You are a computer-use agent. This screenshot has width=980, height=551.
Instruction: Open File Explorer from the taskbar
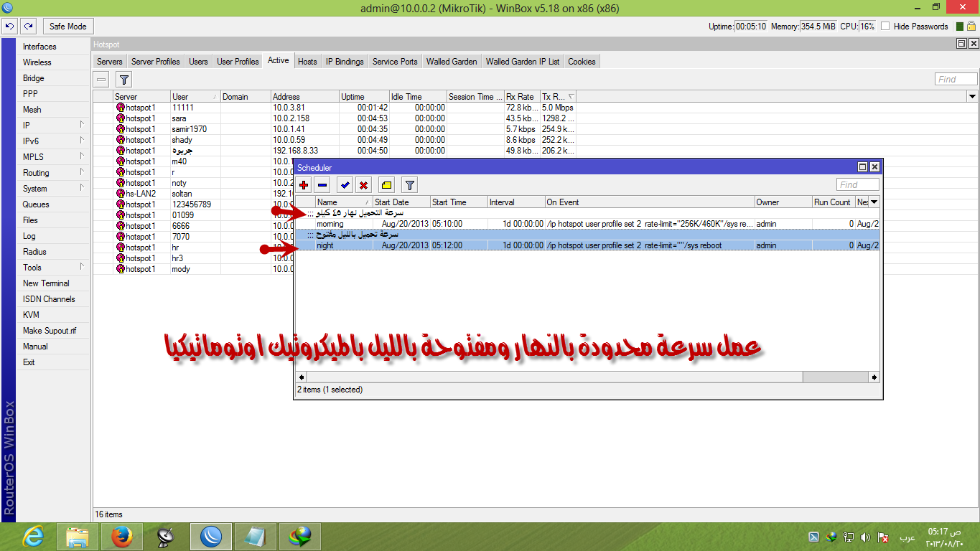pos(78,536)
